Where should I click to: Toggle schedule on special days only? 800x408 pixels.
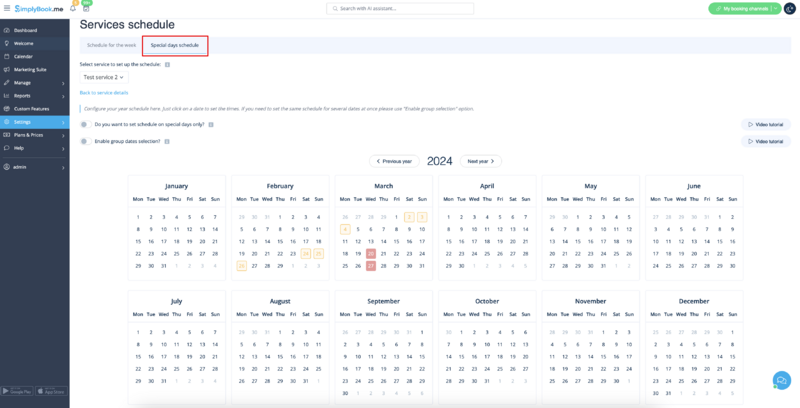86,124
